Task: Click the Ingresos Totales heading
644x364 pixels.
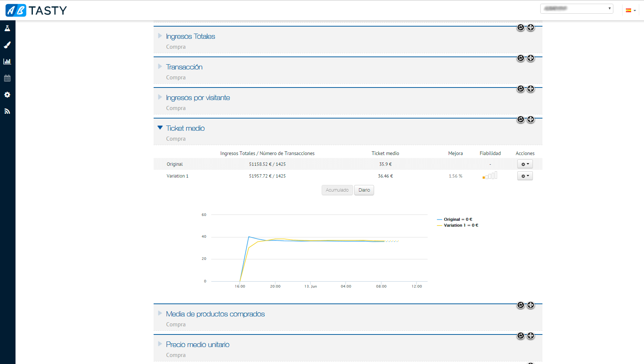Action: 191,36
